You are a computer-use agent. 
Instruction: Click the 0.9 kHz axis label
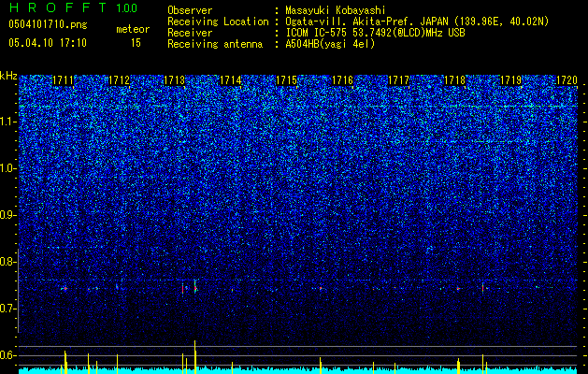click(x=8, y=215)
